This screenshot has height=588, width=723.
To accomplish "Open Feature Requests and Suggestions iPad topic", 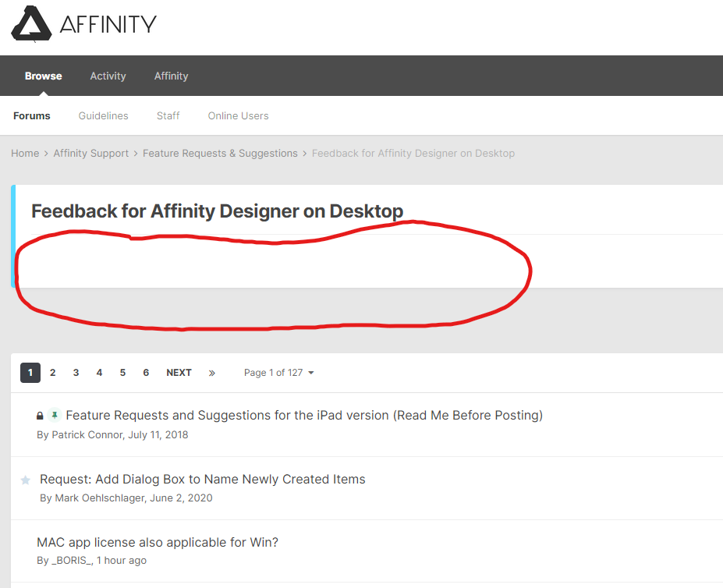I will tap(304, 415).
